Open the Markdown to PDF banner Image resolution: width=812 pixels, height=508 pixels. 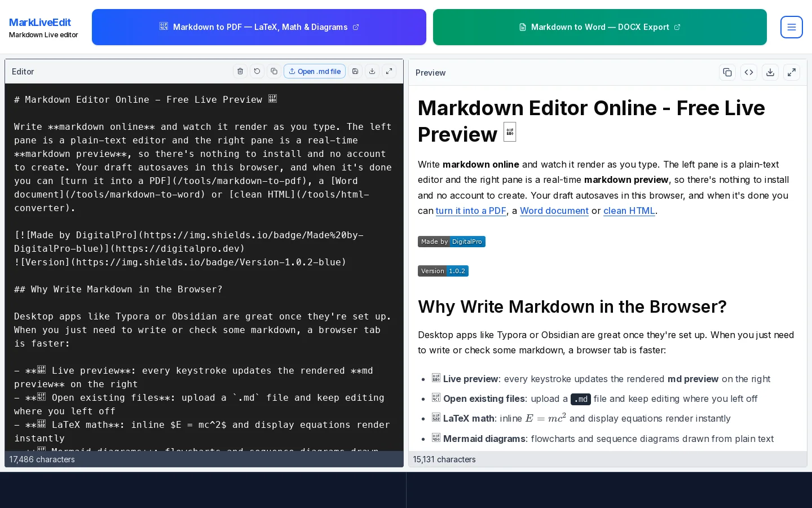(x=259, y=27)
